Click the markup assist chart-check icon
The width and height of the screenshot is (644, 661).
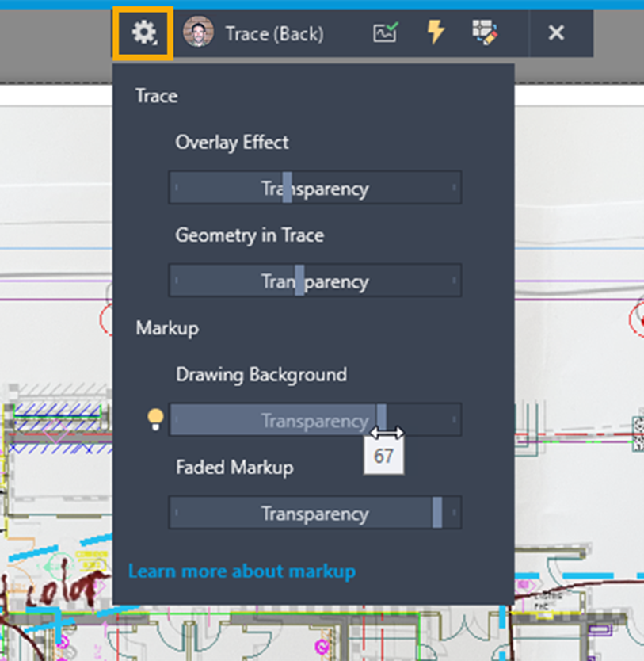click(x=386, y=32)
